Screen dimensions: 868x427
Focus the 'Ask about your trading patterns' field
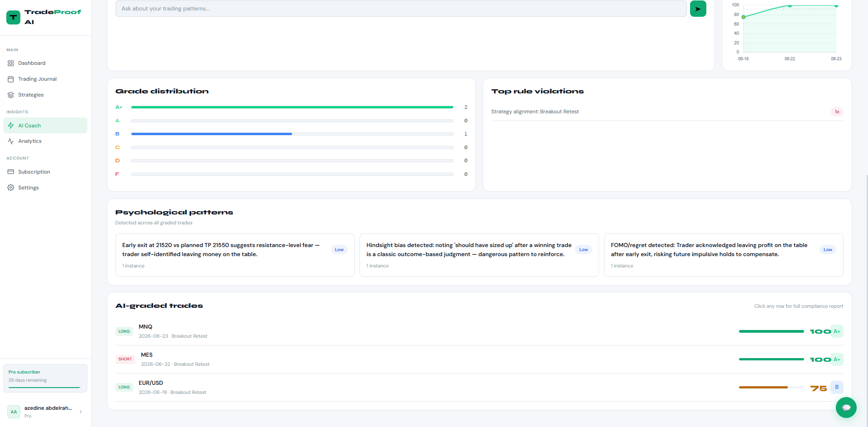(x=401, y=9)
